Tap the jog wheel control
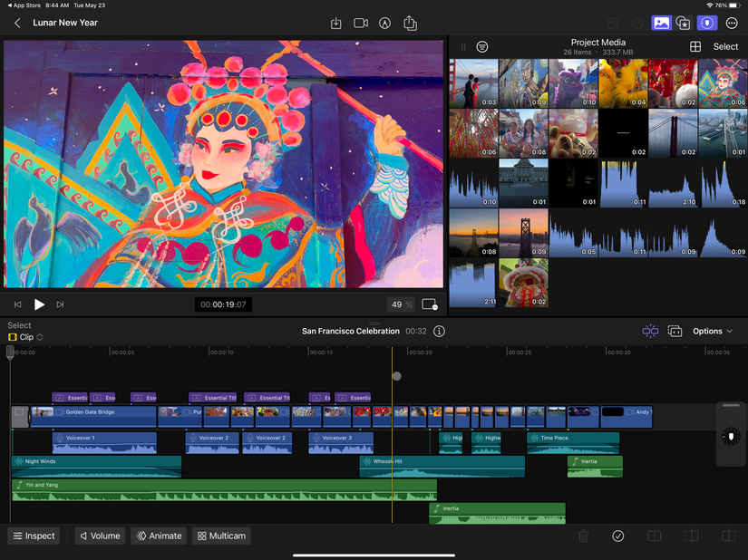748x560 pixels. pos(731,437)
